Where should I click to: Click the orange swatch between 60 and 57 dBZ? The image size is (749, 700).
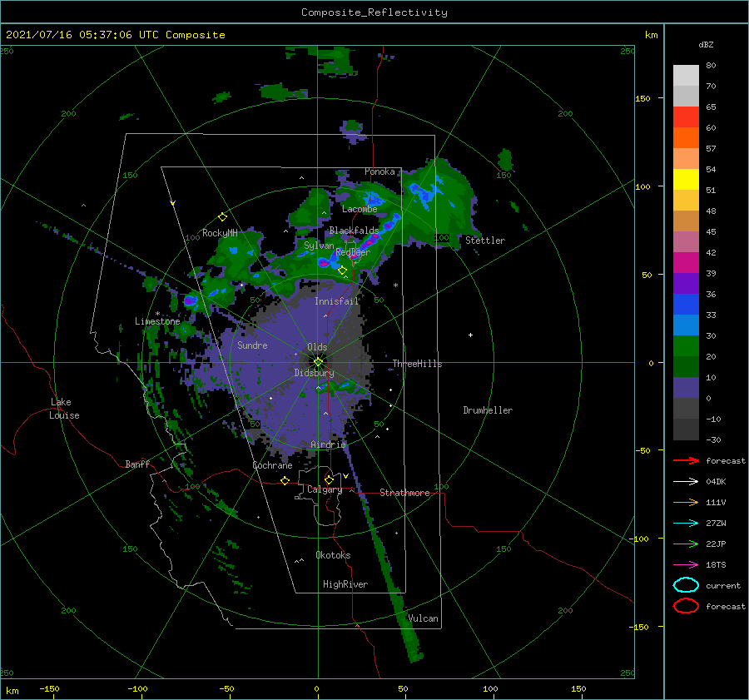coord(686,137)
